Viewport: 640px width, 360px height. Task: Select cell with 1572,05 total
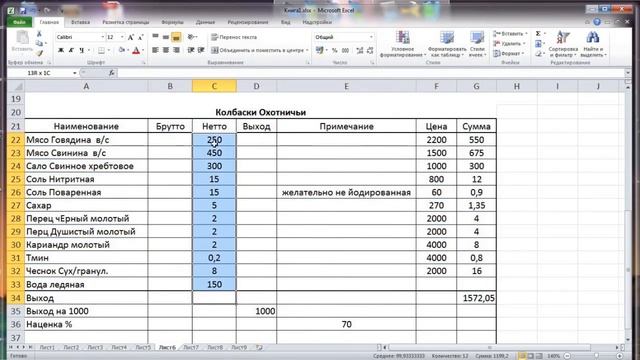(x=476, y=298)
